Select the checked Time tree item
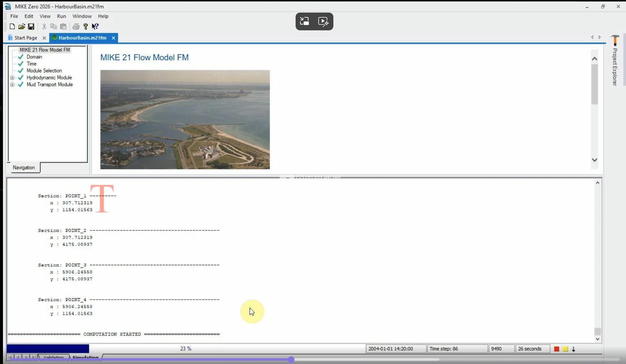The width and height of the screenshot is (626, 364). 31,64
